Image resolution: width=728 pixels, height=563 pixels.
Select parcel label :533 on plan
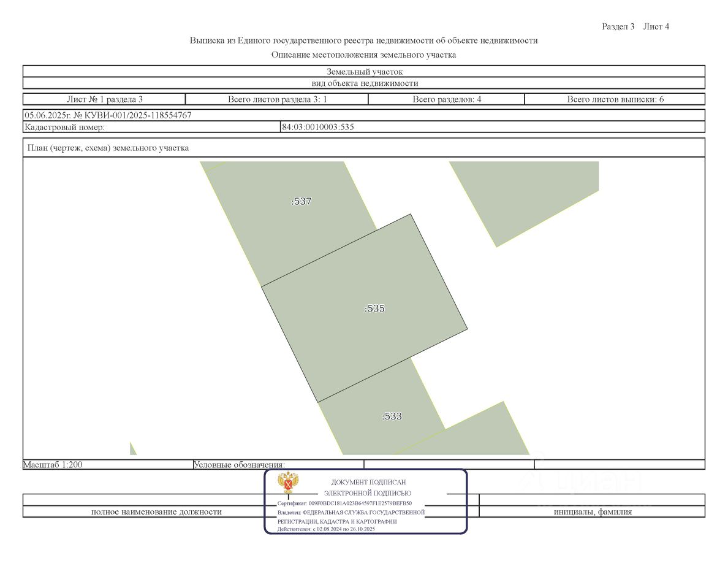[392, 416]
